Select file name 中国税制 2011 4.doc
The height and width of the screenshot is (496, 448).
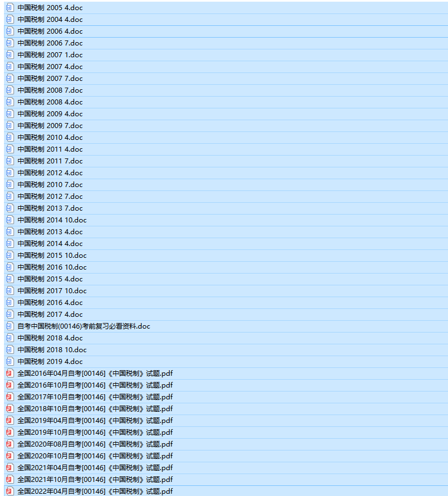[50, 149]
